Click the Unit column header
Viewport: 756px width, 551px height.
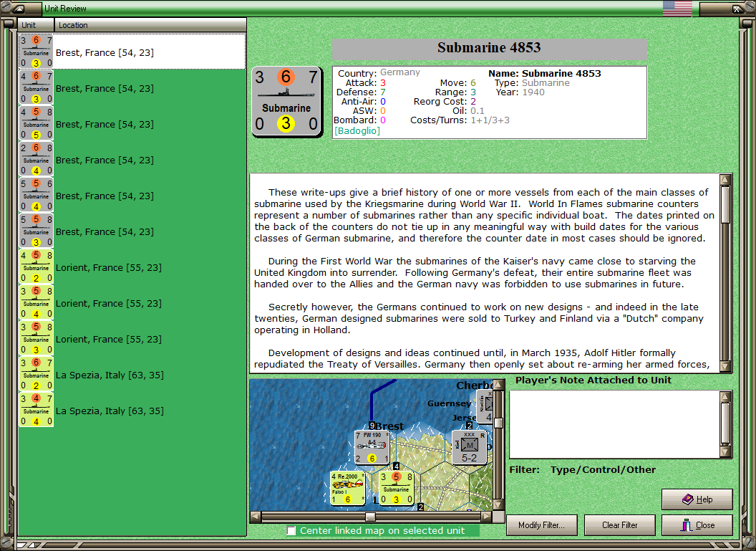[x=37, y=25]
